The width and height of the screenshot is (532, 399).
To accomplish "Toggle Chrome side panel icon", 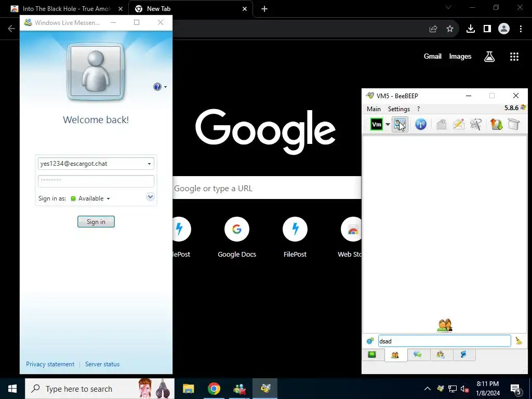I will tap(487, 29).
